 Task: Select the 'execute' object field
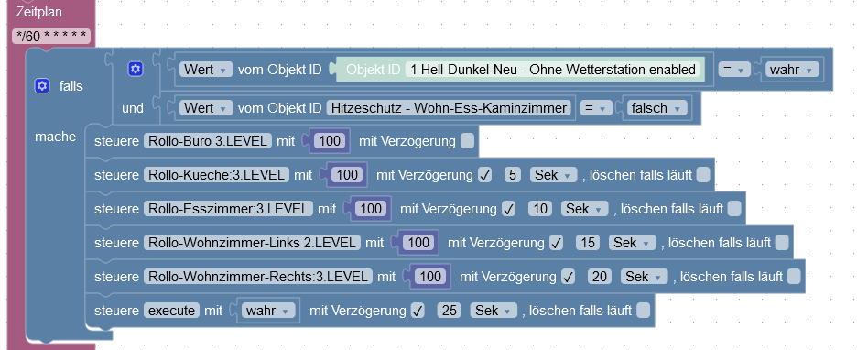(x=171, y=311)
